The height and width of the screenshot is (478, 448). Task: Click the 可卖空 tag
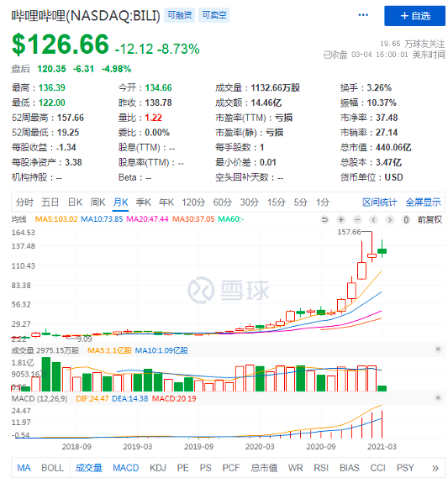(213, 15)
